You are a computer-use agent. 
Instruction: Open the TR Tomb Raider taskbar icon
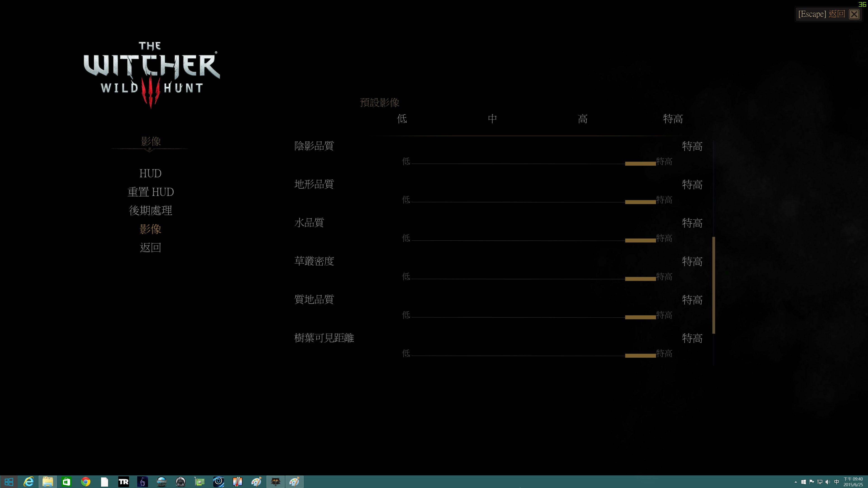[x=124, y=482]
